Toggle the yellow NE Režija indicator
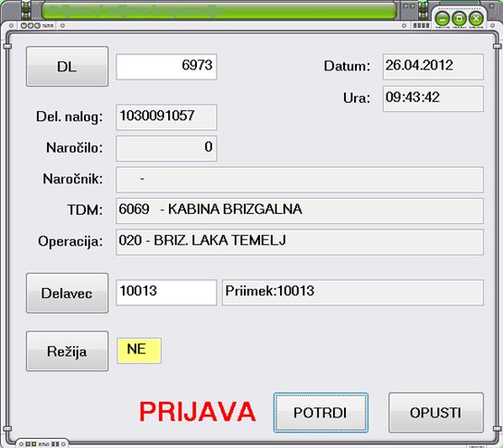 (139, 350)
